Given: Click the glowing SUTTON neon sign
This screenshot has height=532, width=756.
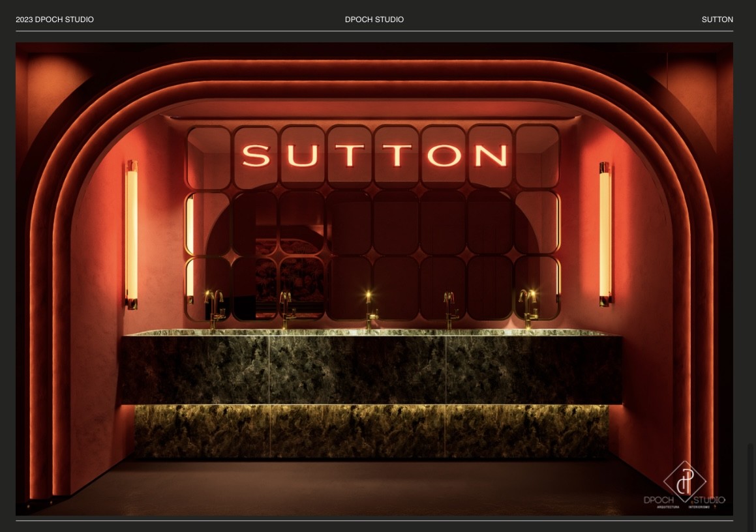Looking at the screenshot, I should (374, 155).
